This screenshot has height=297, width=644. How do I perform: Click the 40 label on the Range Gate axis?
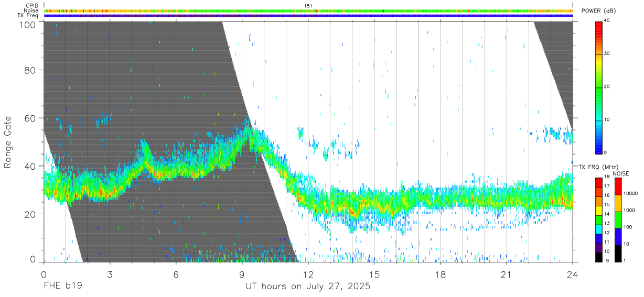30,166
